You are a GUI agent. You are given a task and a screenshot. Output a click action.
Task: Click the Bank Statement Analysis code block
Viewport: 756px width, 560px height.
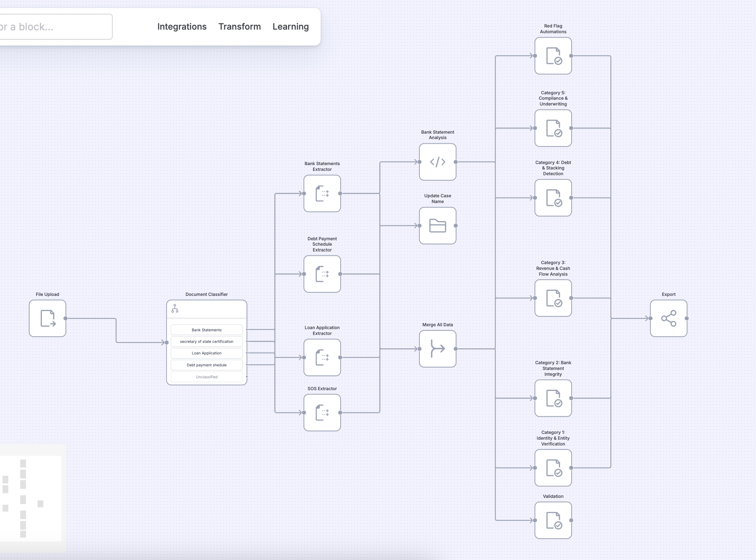tap(438, 162)
